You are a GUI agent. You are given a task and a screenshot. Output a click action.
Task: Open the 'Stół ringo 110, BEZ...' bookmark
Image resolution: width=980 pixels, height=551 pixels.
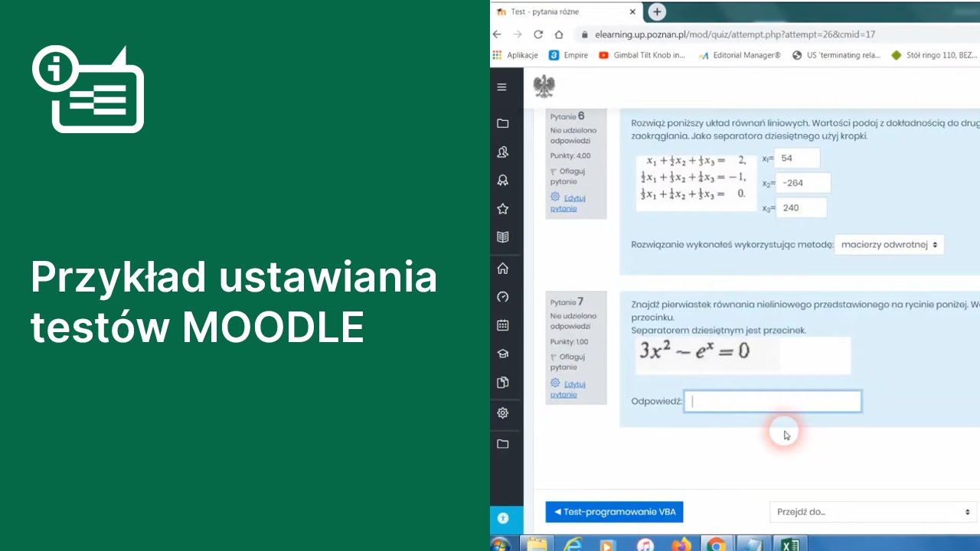(934, 55)
